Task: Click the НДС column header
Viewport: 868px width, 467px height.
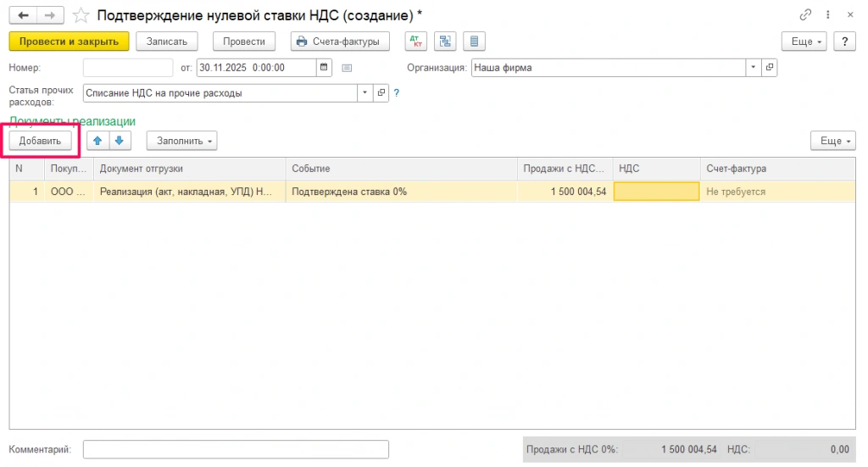Action: (x=657, y=169)
